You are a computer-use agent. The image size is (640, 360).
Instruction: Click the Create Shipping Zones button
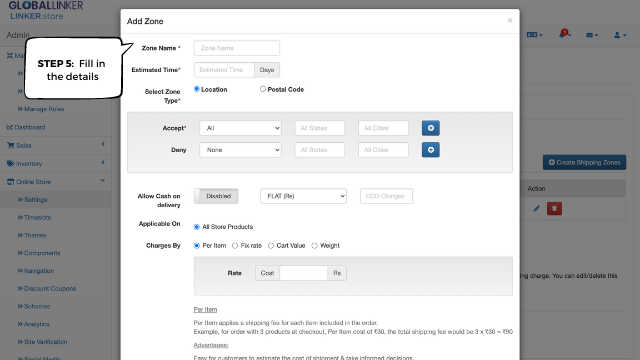(584, 162)
